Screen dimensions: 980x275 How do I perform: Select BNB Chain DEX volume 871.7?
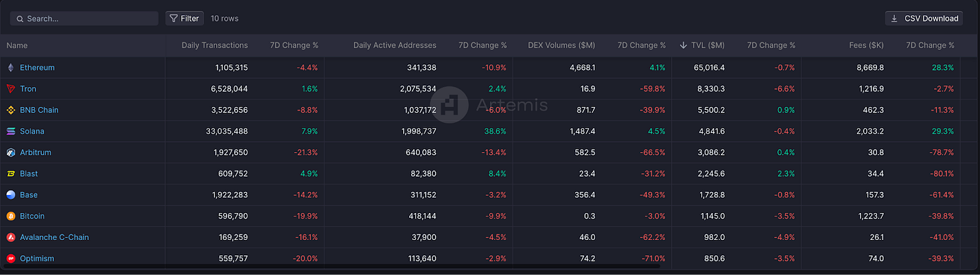coord(586,110)
